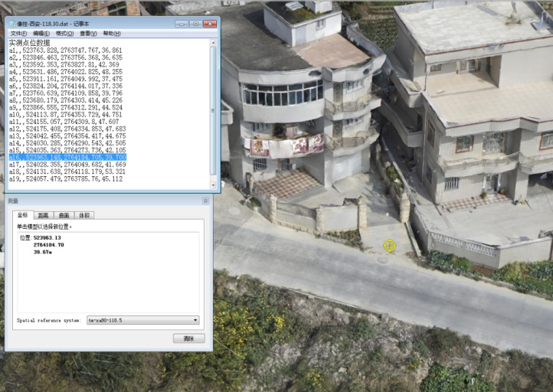Image resolution: width=553 pixels, height=392 pixels.
Task: Click the Notepad scrollbar down arrow
Action: pos(214,185)
